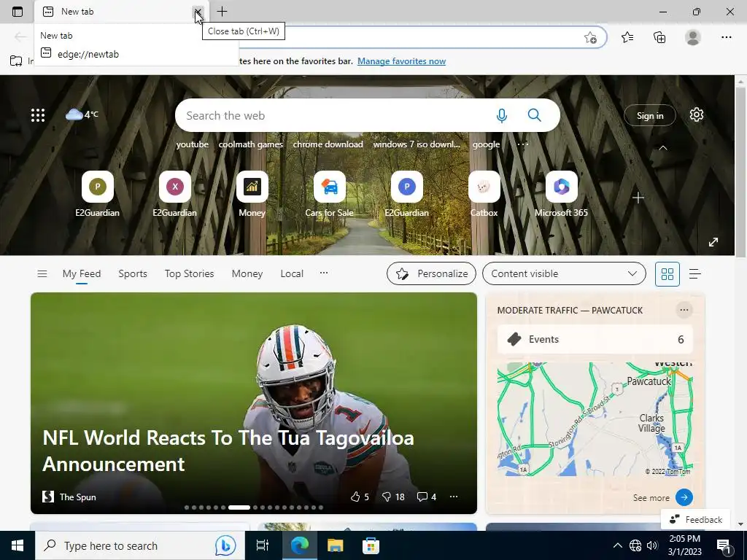Open the Windows Start menu

coord(18,545)
